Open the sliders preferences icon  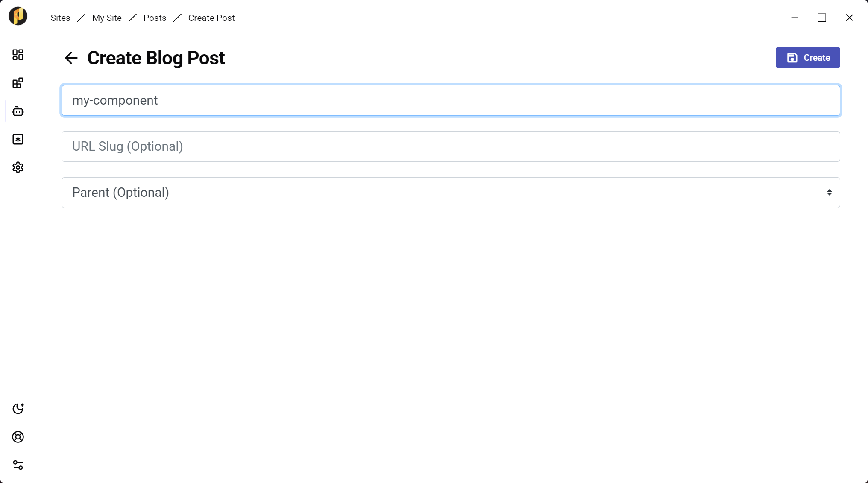(18, 465)
